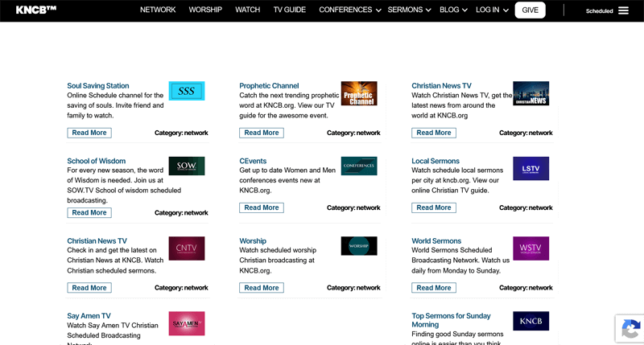Click the Christian News TV logo image
644x345 pixels.
(530, 93)
